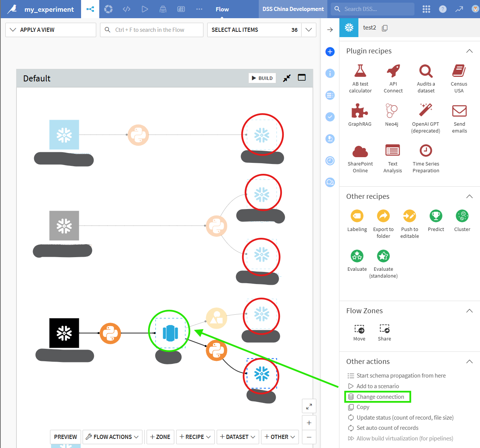Click Update status count of record
Image resolution: width=480 pixels, height=448 pixels.
pos(400,418)
